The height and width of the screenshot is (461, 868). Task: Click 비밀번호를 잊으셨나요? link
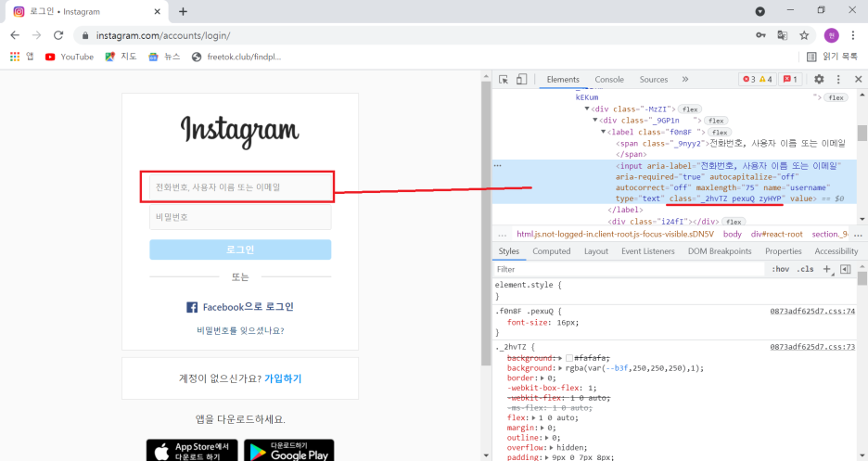[x=240, y=331]
